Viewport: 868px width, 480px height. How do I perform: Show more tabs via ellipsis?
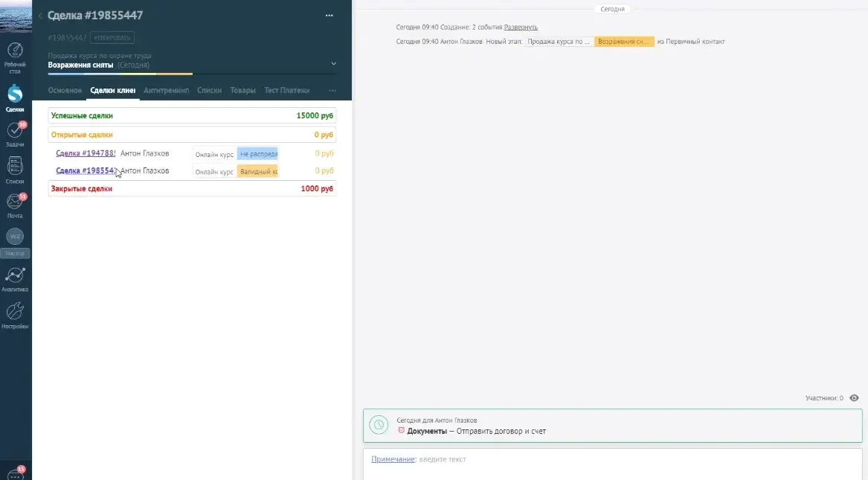(x=332, y=90)
